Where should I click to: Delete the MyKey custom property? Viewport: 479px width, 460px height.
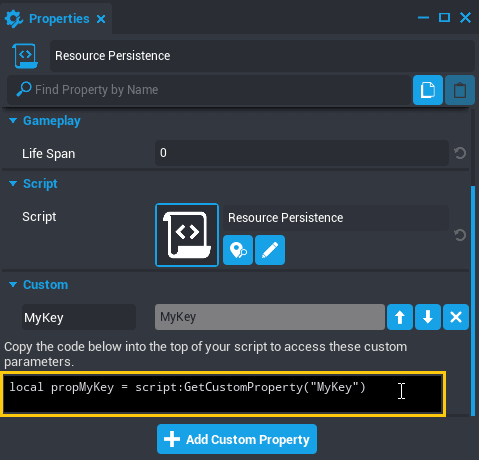[456, 317]
